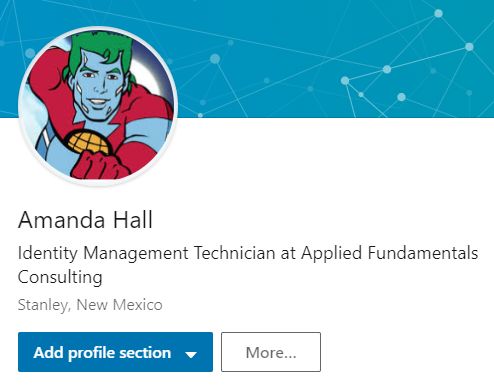Select the New Mexico text

pos(119,305)
